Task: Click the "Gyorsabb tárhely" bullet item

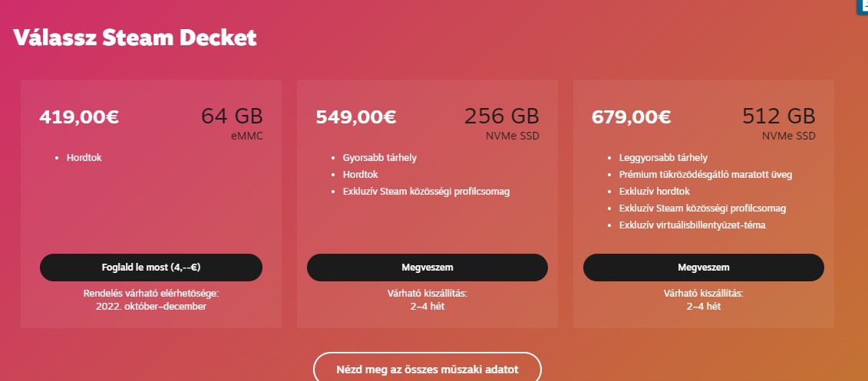Action: (380, 158)
